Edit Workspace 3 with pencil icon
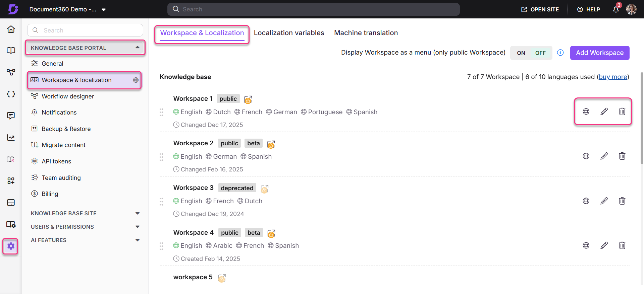The height and width of the screenshot is (294, 644). tap(604, 201)
